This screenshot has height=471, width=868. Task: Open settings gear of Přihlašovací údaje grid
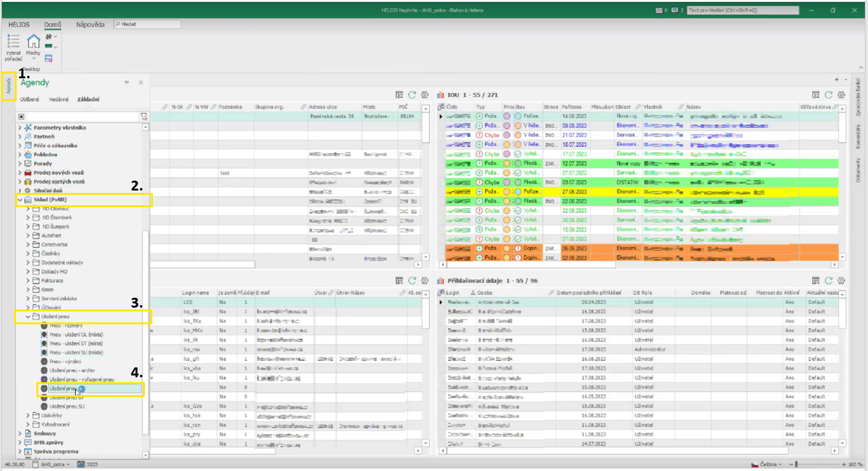coord(841,281)
